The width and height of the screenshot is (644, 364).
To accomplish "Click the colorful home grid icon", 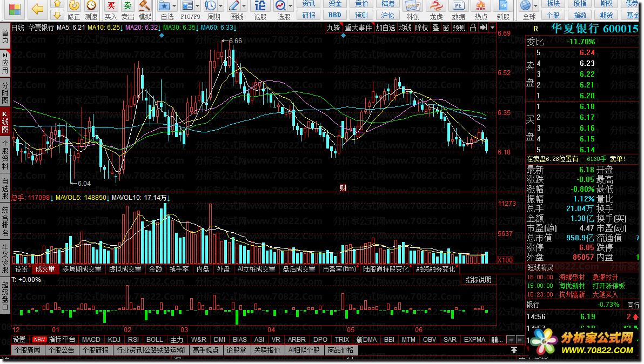I will pos(15,9).
